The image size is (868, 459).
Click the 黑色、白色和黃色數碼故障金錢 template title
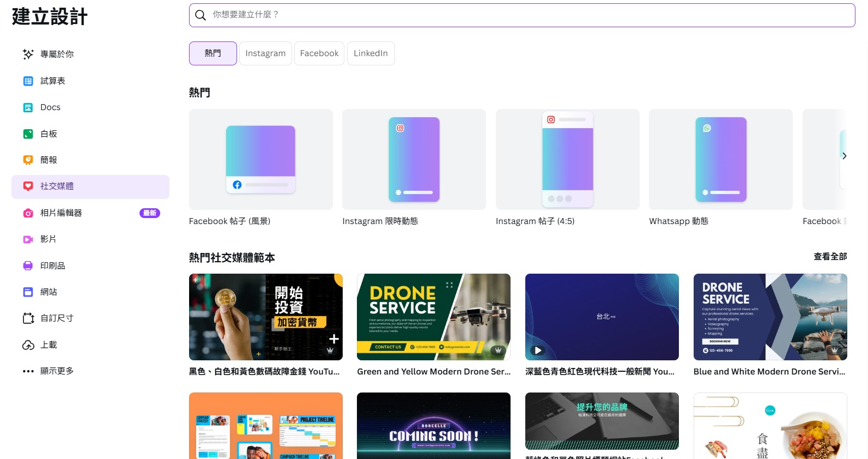[x=264, y=371]
